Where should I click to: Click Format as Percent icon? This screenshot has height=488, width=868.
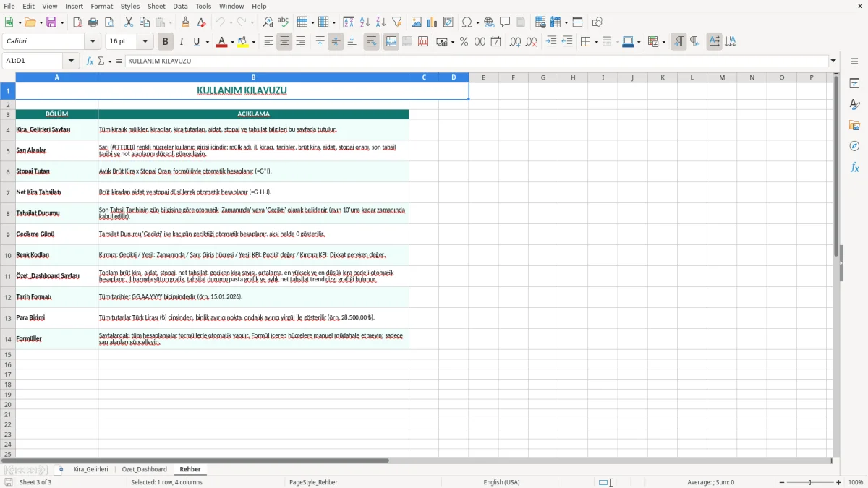click(x=464, y=42)
